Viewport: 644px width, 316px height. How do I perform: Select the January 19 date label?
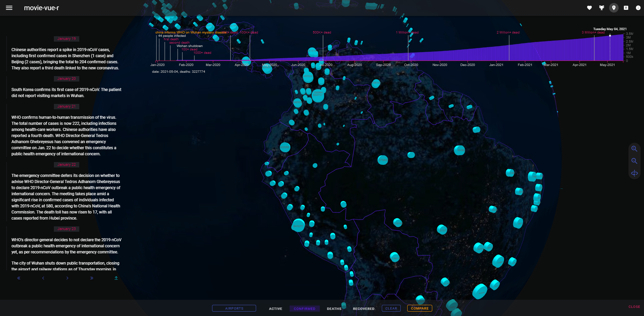[x=66, y=39]
